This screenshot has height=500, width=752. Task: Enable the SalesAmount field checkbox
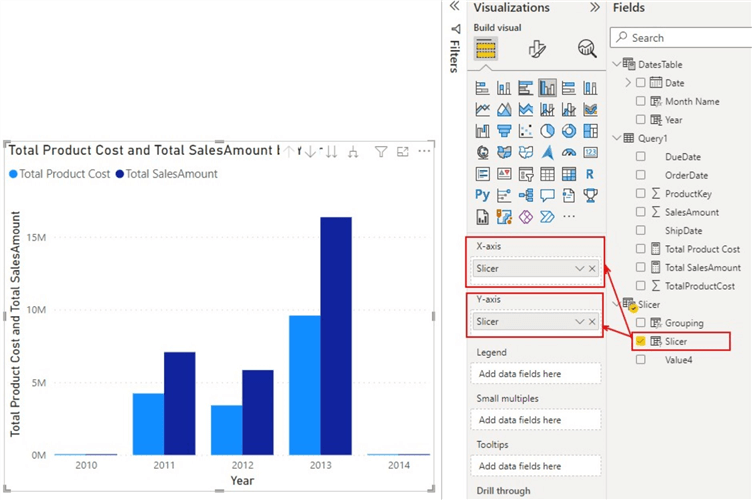pos(640,211)
